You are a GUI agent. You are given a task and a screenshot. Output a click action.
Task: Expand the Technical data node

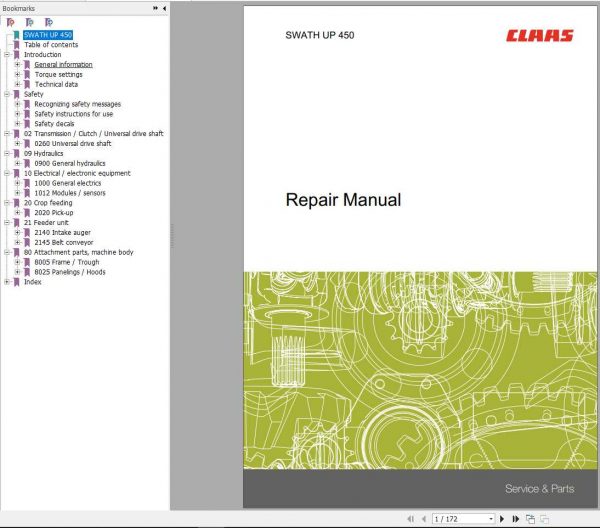click(17, 84)
